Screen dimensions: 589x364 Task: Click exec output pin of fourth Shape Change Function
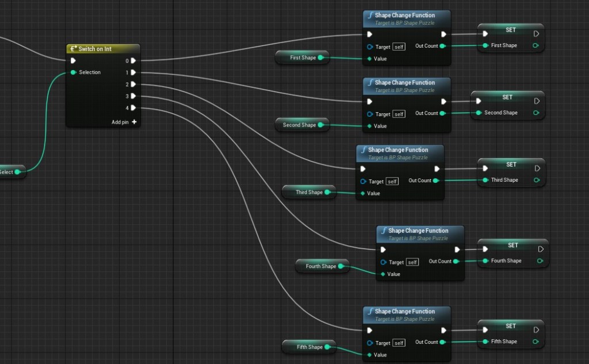457,250
